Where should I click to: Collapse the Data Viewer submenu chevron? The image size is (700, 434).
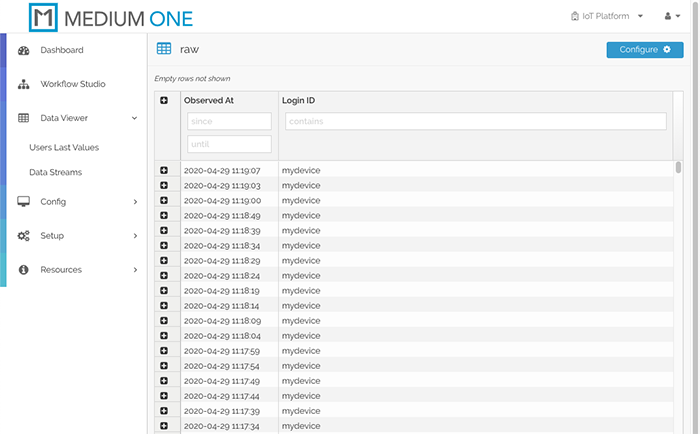134,118
